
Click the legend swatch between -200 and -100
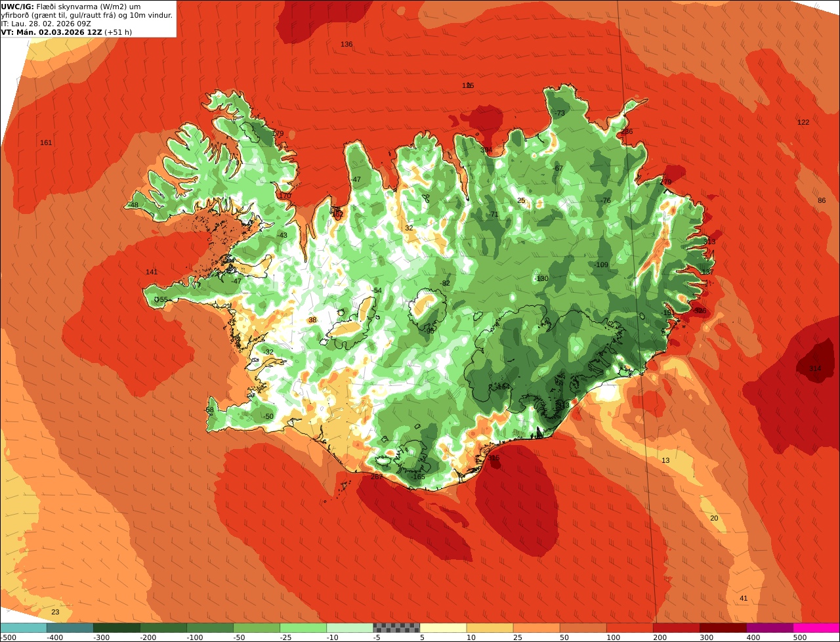pyautogui.click(x=163, y=628)
